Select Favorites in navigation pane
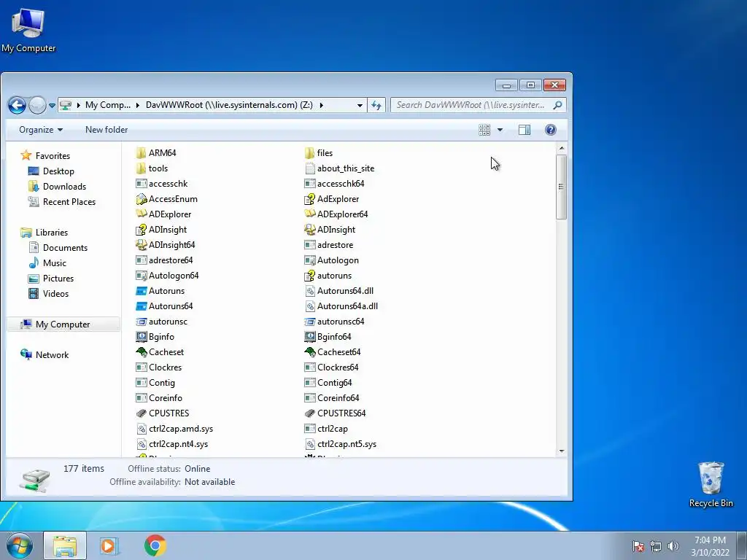This screenshot has height=560, width=747. (53, 156)
